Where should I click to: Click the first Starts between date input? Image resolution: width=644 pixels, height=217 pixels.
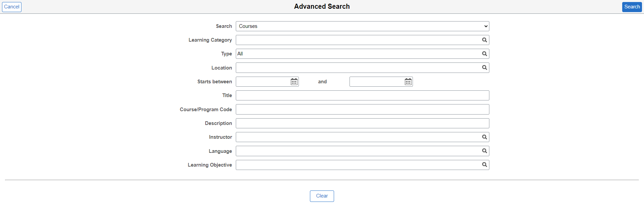point(263,82)
